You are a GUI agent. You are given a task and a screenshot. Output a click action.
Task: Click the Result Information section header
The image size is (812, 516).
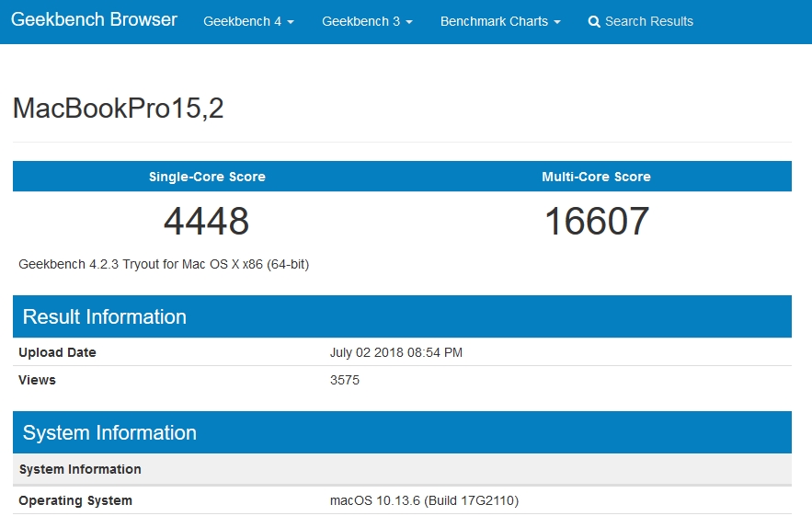tap(403, 316)
